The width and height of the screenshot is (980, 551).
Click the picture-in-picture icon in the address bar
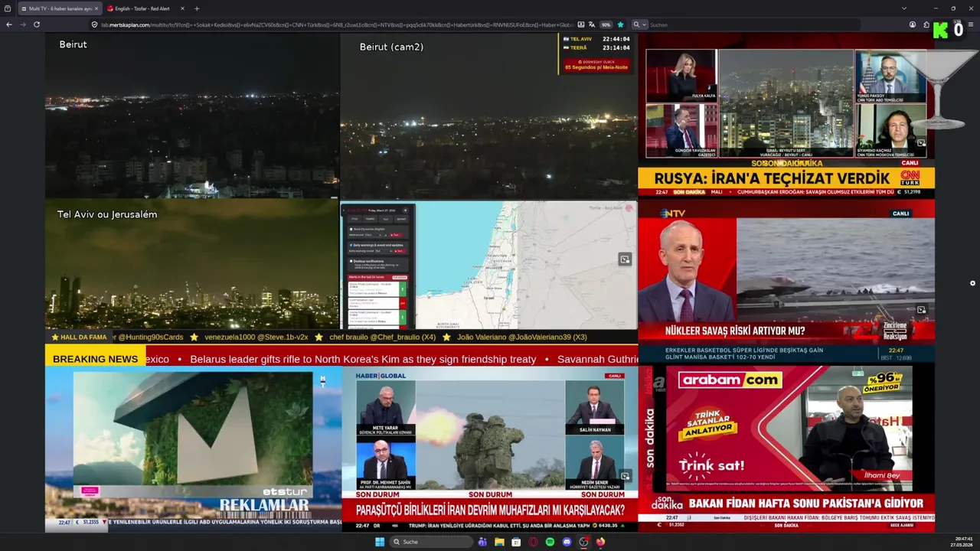pos(581,24)
